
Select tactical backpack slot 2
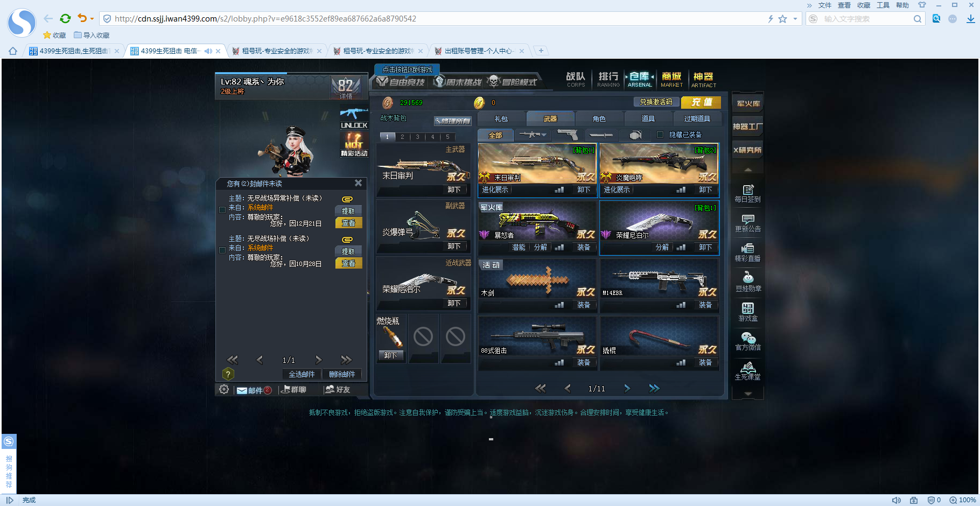point(402,137)
